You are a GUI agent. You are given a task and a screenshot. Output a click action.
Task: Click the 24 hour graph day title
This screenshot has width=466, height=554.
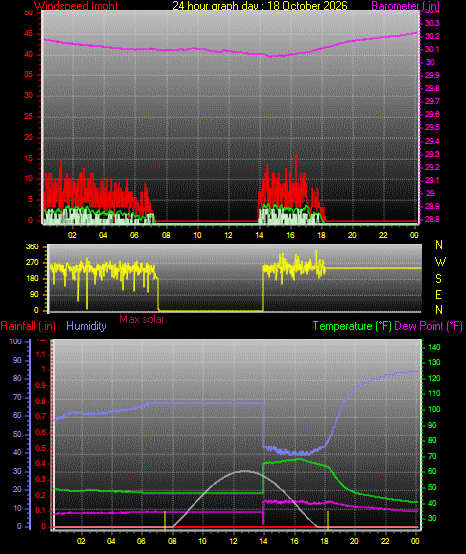pos(260,5)
